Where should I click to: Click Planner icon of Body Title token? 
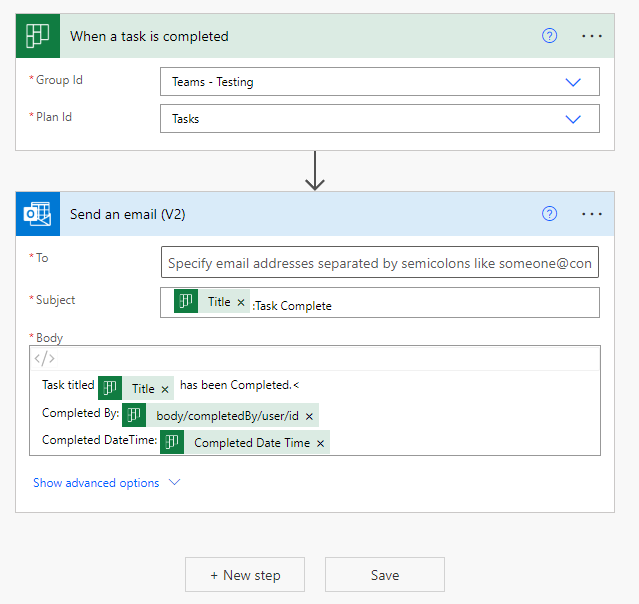[x=110, y=388]
